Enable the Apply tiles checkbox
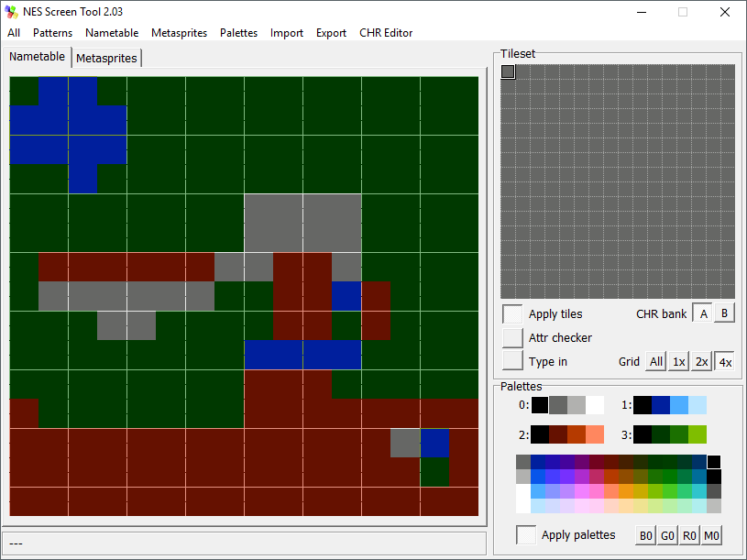The width and height of the screenshot is (747, 560). [x=512, y=314]
